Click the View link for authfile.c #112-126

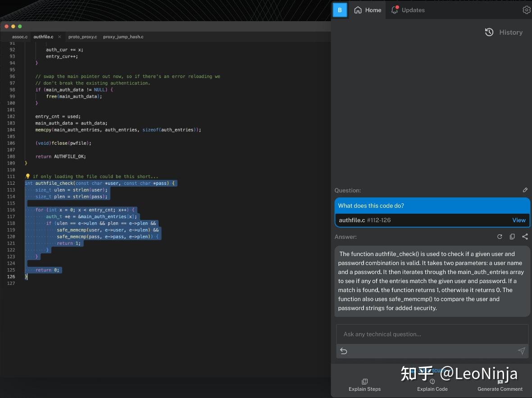click(519, 220)
